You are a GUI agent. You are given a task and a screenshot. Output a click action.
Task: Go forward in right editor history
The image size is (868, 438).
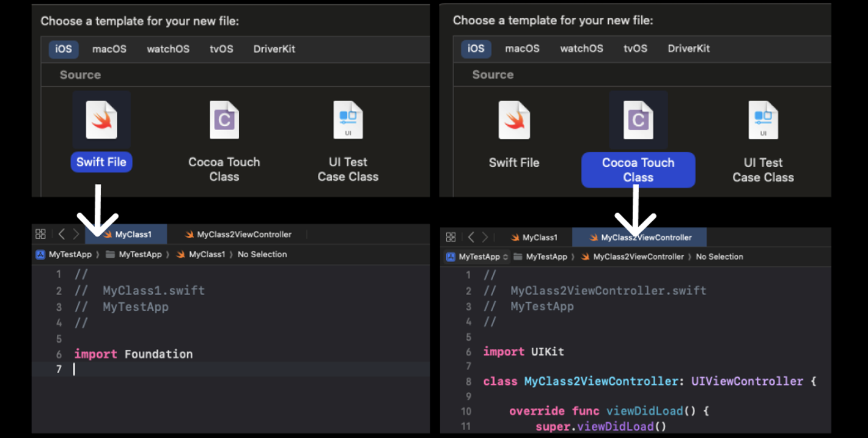click(x=485, y=237)
